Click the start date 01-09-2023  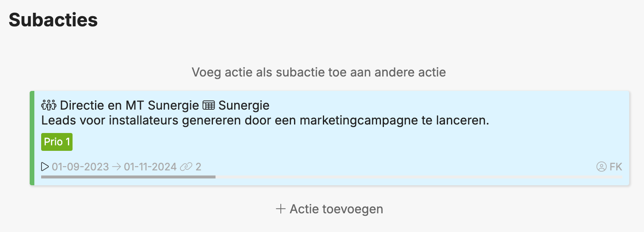[80, 167]
